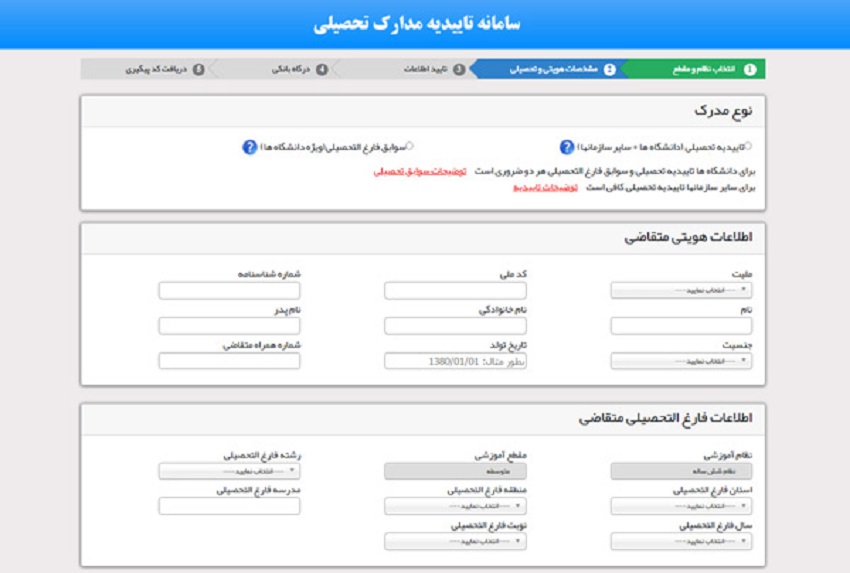Click the نام input field
850x573 pixels.
click(681, 326)
